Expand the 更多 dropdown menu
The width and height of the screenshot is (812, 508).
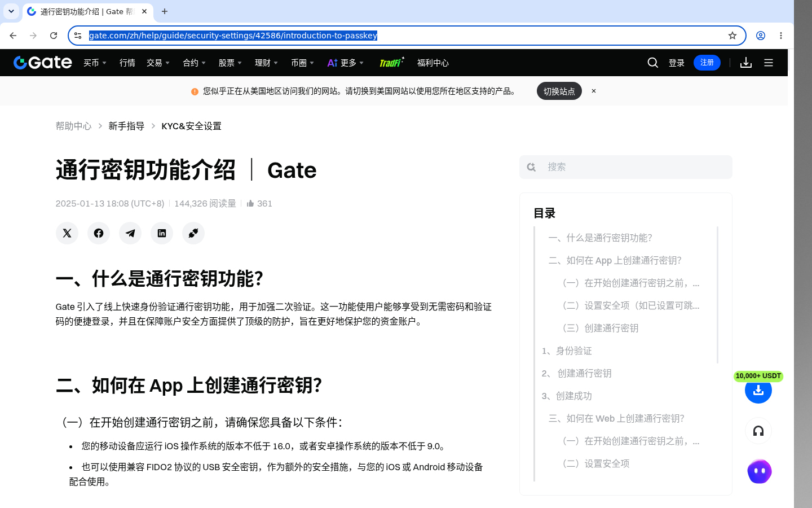coord(346,63)
